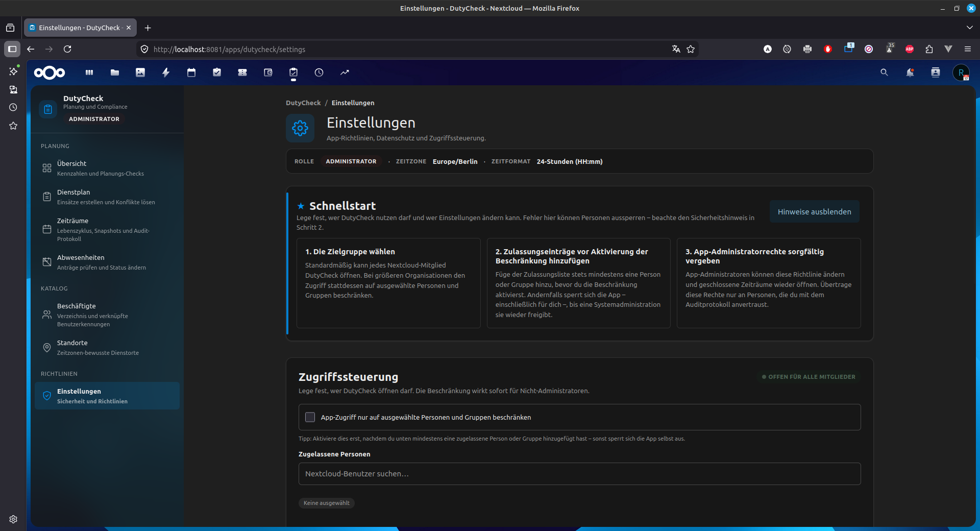Open the Files folder icon
The height and width of the screenshot is (531, 980).
point(115,73)
